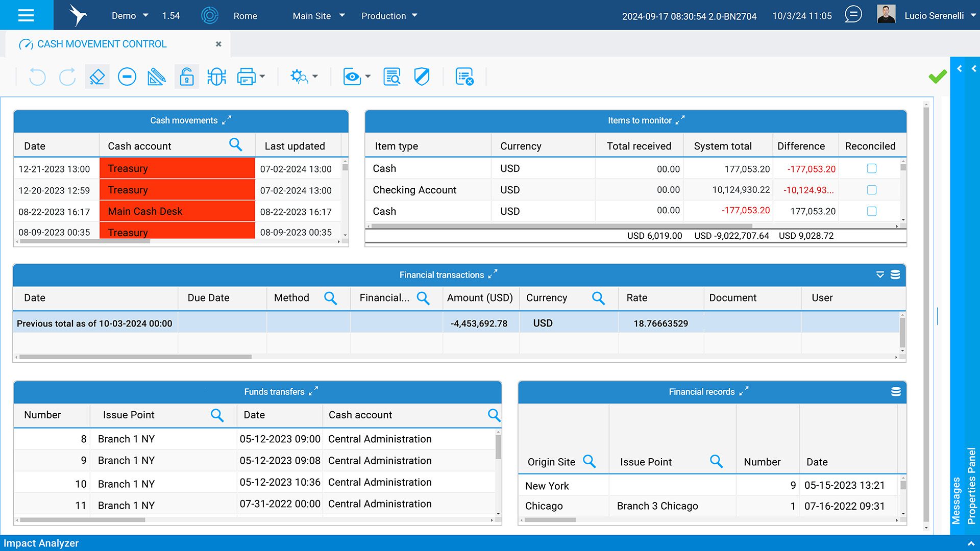Click the undo arrow icon

coord(37,77)
